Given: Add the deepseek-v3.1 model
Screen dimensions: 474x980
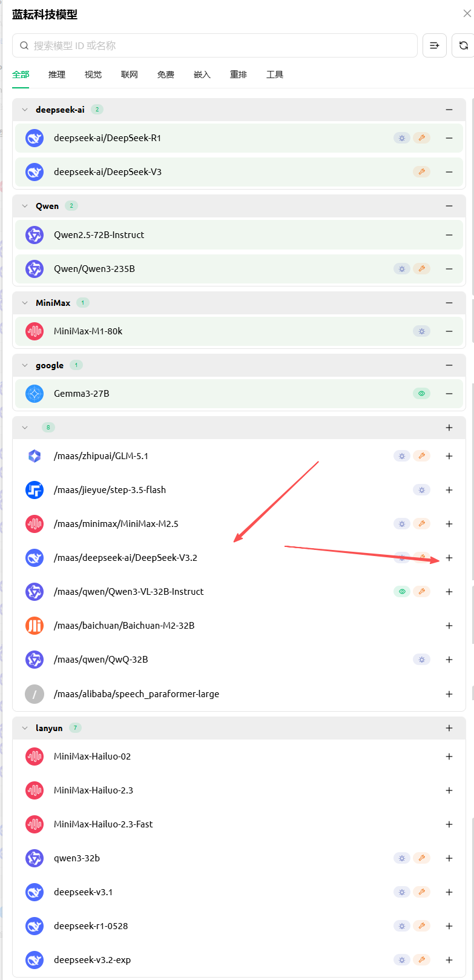Looking at the screenshot, I should click(449, 892).
